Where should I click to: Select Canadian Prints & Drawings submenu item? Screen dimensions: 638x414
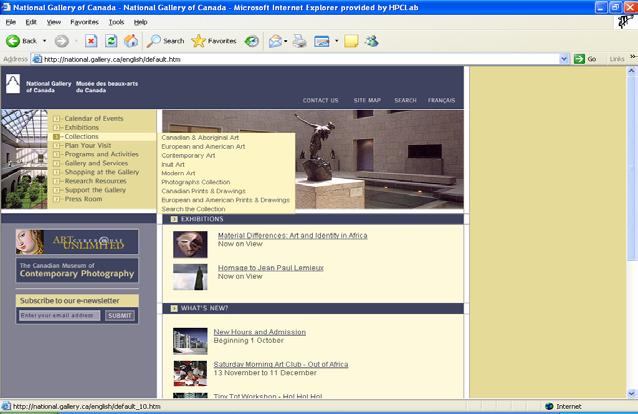coord(203,191)
